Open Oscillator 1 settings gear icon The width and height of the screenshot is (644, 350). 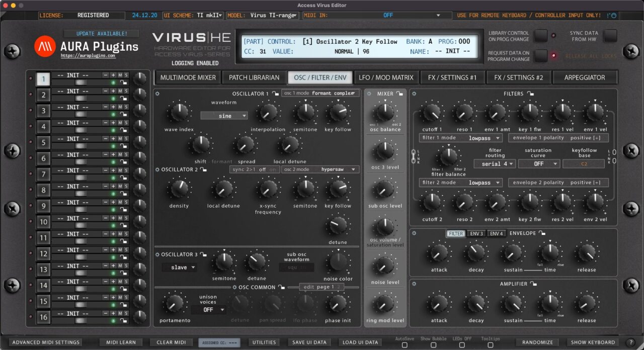pyautogui.click(x=157, y=94)
